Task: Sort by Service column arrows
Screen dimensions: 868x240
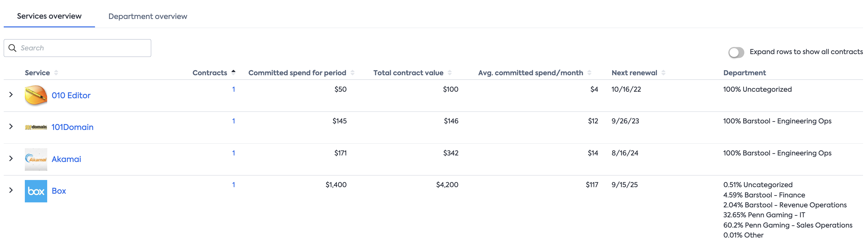Action: [56, 72]
